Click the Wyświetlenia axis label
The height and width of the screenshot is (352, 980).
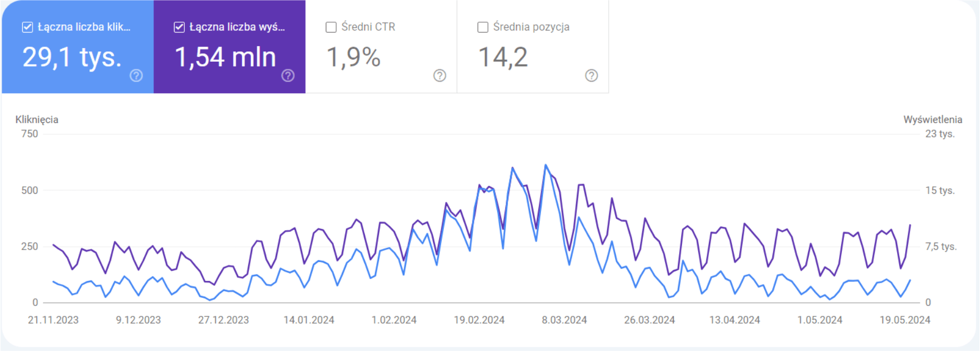[x=933, y=120]
